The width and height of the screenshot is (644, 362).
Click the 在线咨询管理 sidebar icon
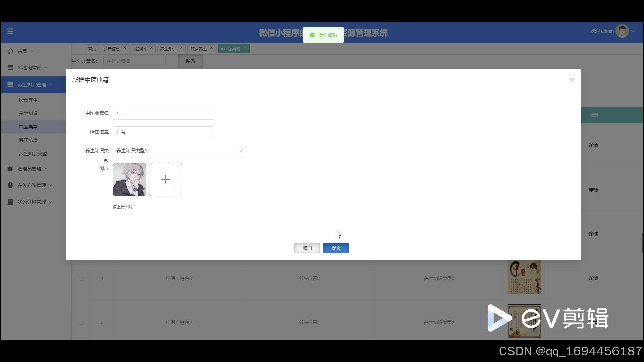click(x=10, y=185)
